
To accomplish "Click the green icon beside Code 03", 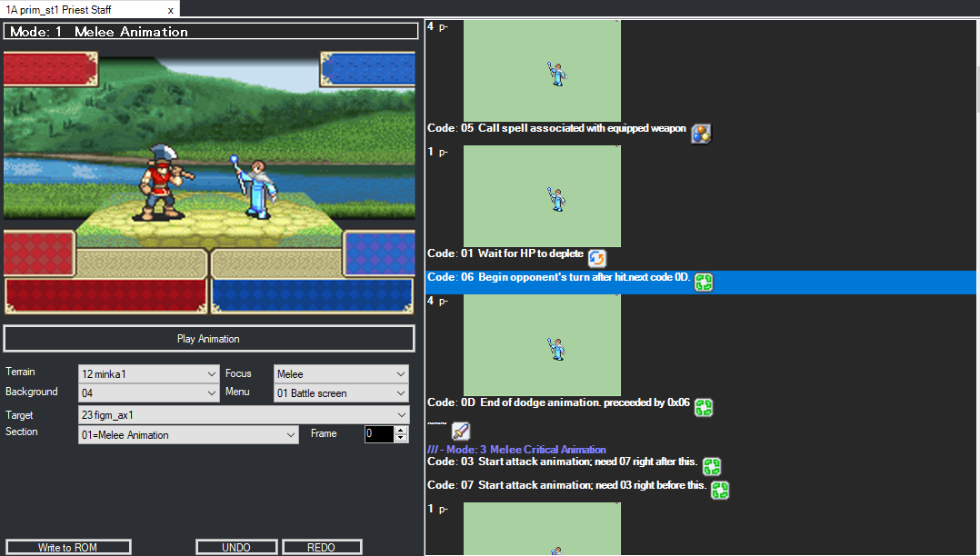I will pyautogui.click(x=712, y=467).
